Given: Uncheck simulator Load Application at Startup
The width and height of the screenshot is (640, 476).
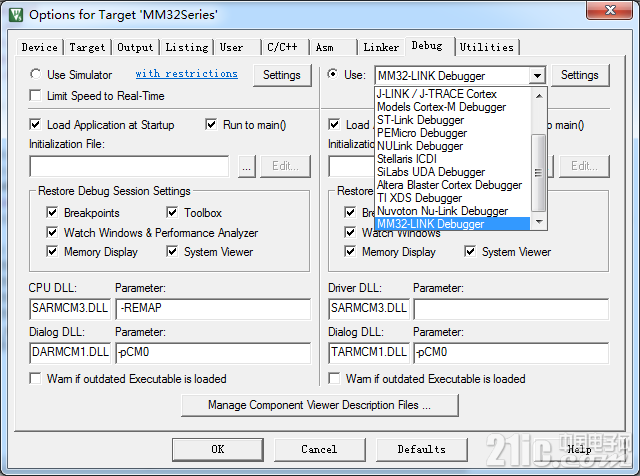Looking at the screenshot, I should coord(36,124).
